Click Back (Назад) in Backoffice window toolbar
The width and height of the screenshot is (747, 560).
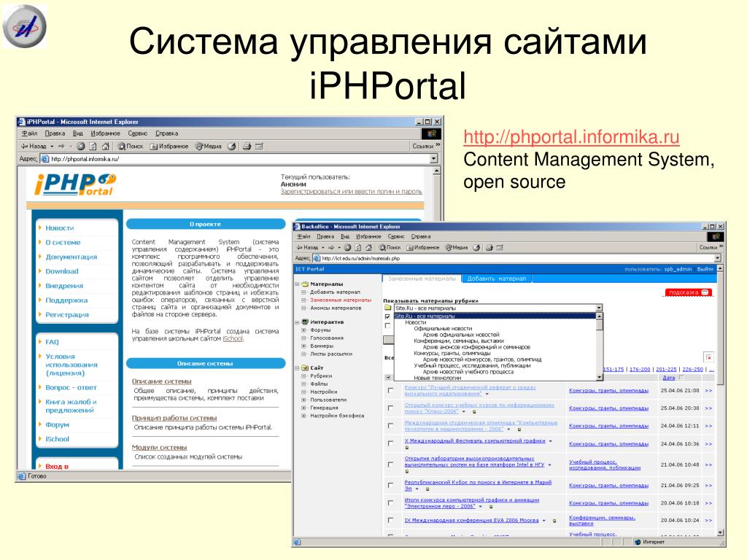point(307,248)
